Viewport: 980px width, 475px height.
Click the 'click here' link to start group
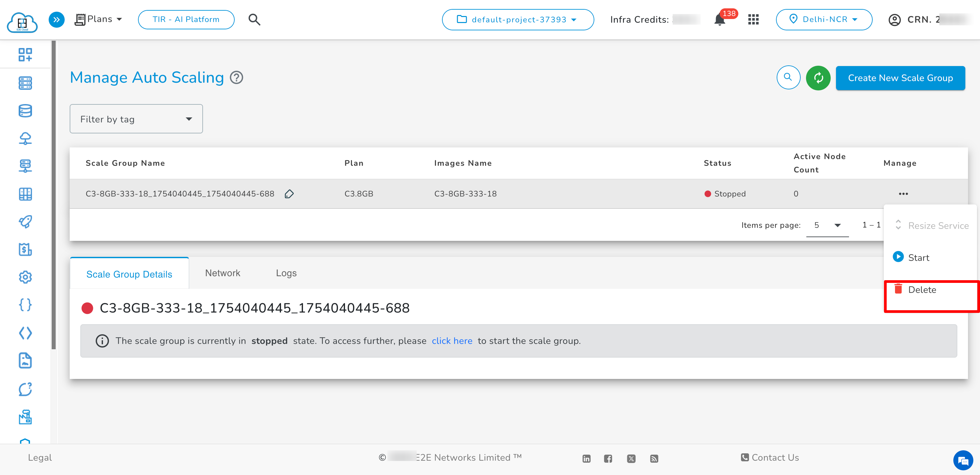click(452, 341)
